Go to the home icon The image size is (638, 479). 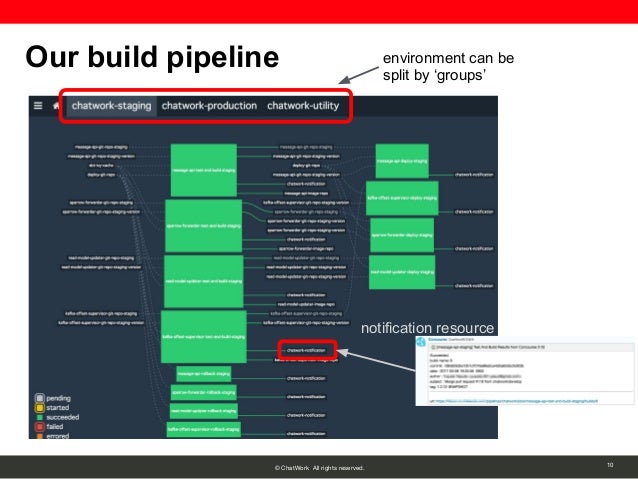(56, 106)
